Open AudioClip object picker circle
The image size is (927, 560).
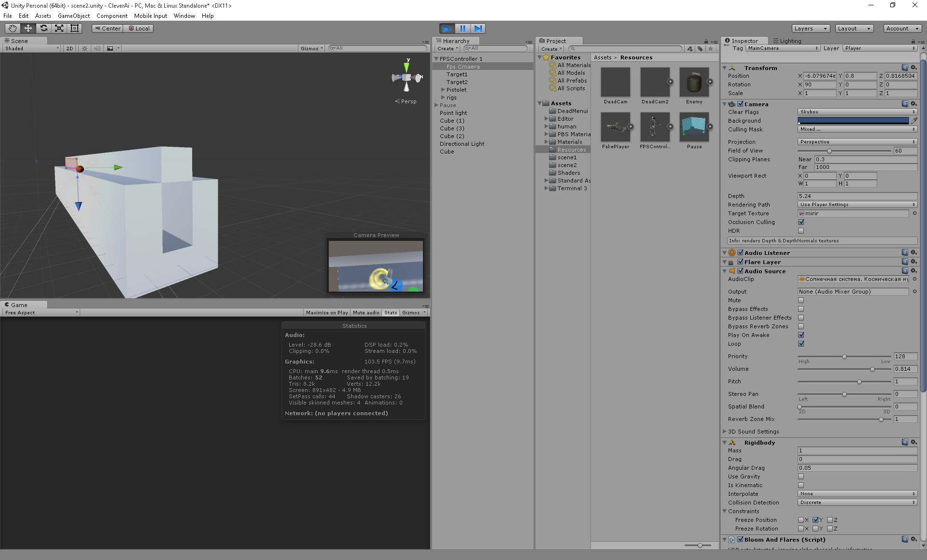[x=914, y=279]
